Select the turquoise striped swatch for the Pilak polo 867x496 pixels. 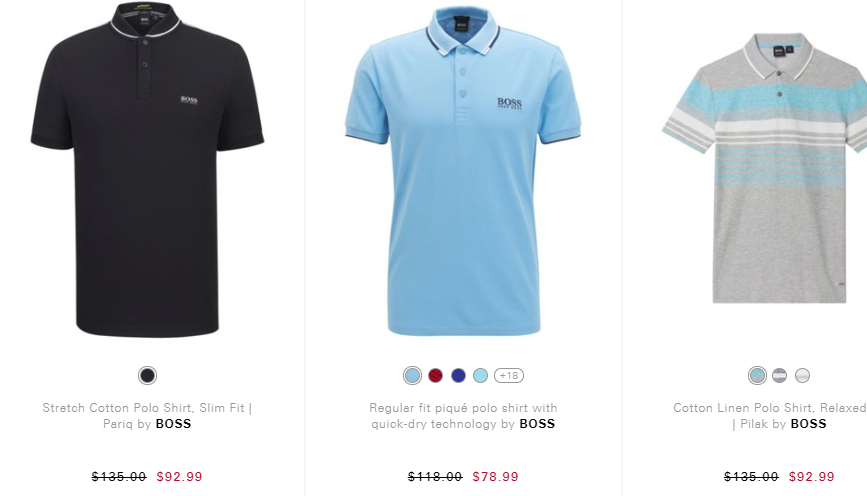tap(758, 376)
